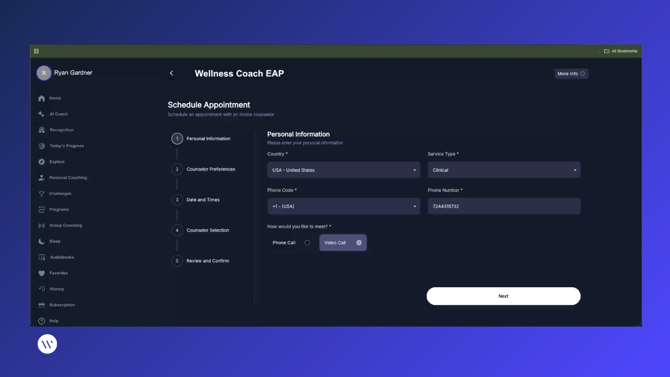Click the Ryan Gardner user name
The image size is (670, 377).
pos(73,73)
